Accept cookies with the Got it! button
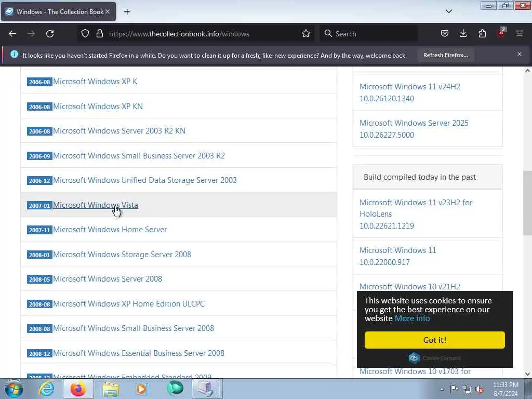532x399 pixels. pos(435,340)
